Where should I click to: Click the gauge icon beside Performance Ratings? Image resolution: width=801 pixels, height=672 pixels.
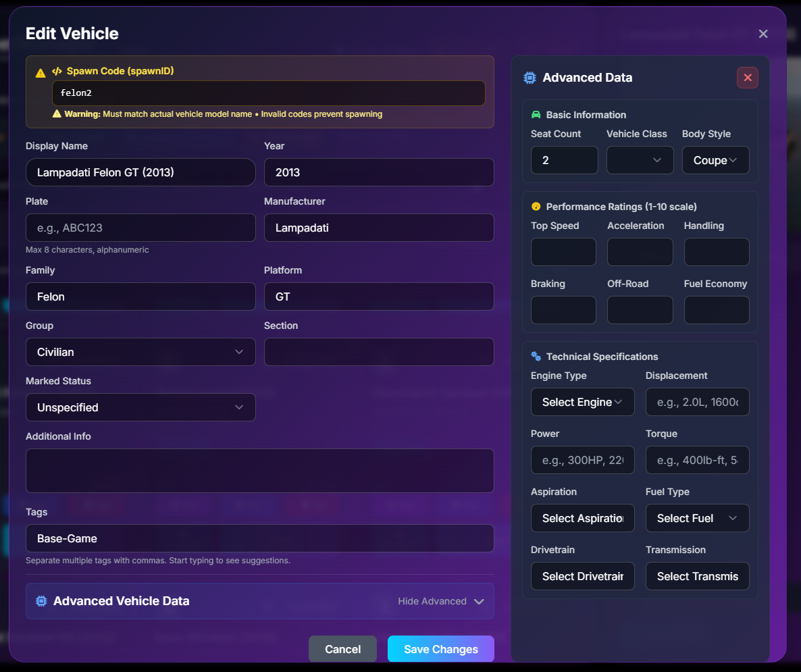[x=536, y=207]
